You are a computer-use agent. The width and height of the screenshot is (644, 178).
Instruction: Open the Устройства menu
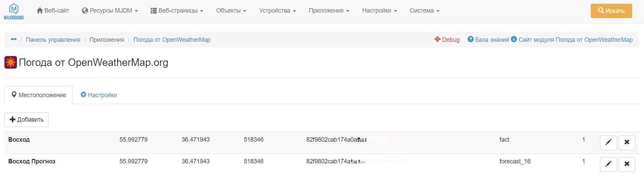(278, 11)
